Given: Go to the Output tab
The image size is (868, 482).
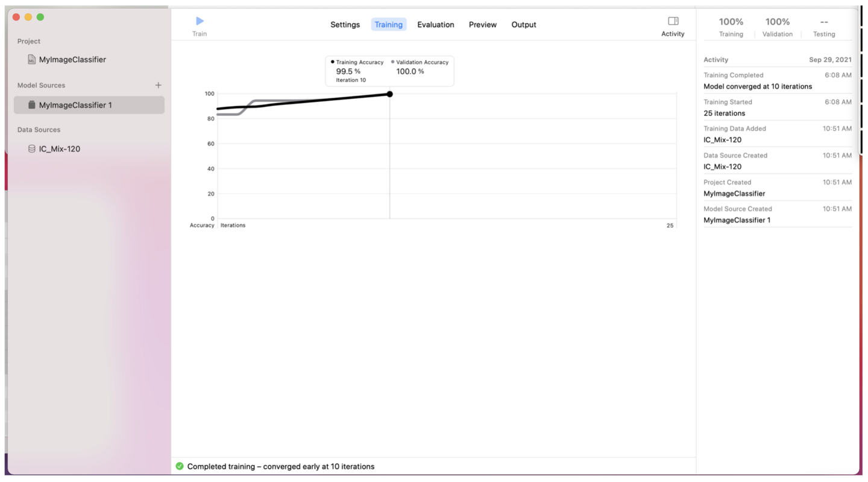Looking at the screenshot, I should (x=523, y=25).
